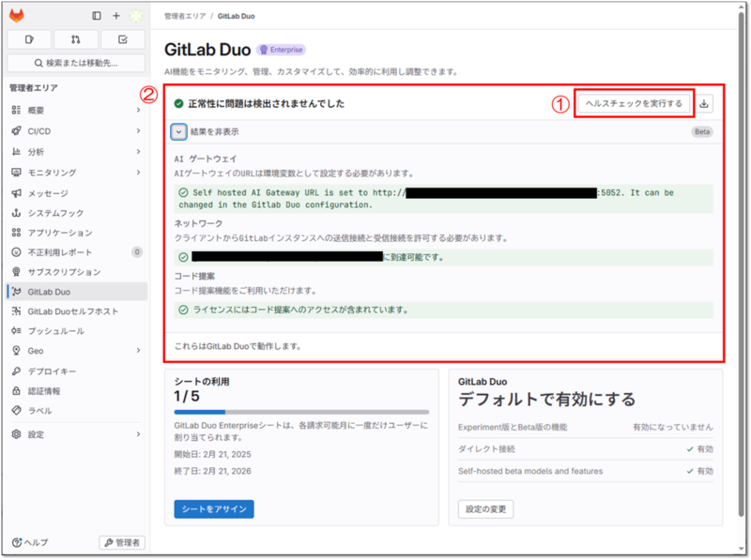Image resolution: width=751 pixels, height=560 pixels.
Task: Click the green health status icon
Action: click(x=178, y=103)
